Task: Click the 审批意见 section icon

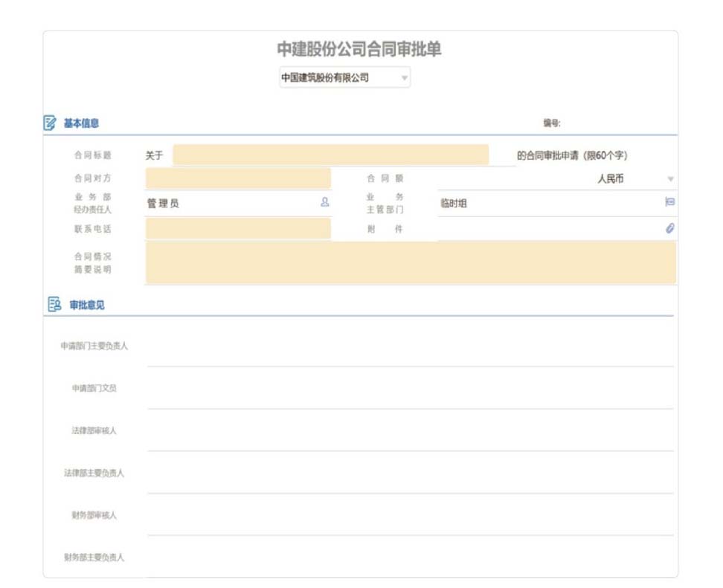Action: 54,304
